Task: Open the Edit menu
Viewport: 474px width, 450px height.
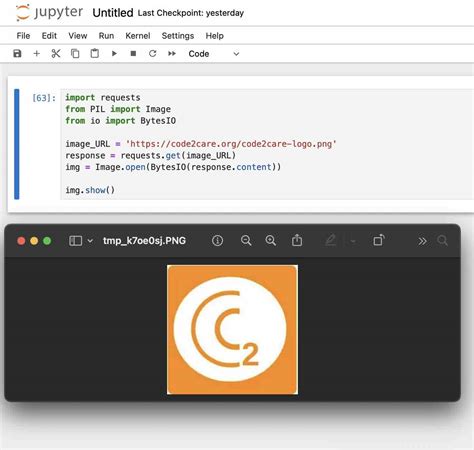Action: click(49, 36)
